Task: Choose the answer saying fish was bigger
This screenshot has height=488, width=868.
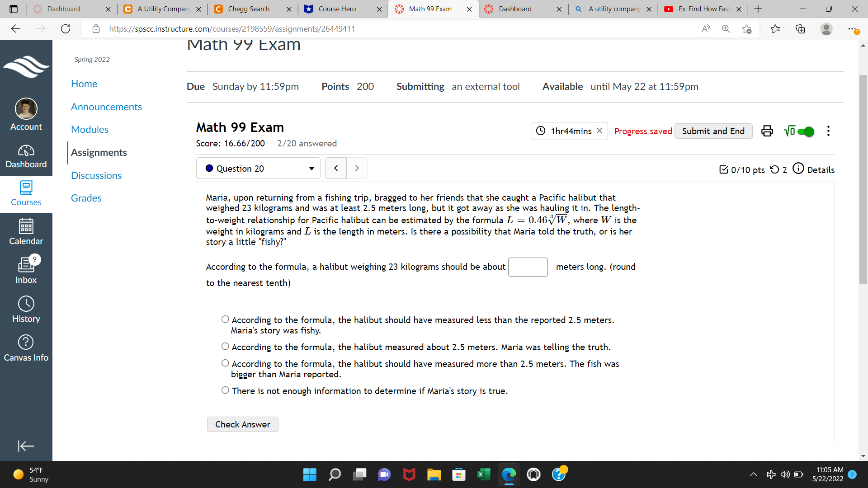Action: coord(225,363)
